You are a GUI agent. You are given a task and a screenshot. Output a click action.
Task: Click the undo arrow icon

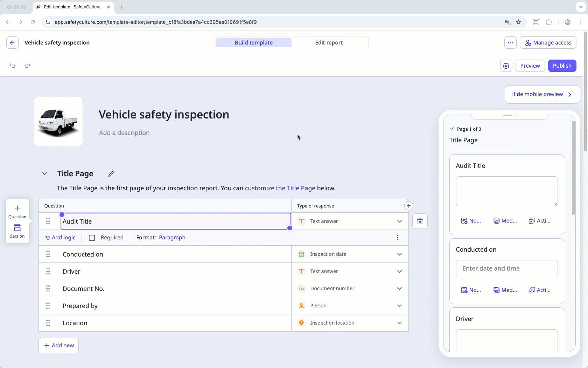[12, 66]
